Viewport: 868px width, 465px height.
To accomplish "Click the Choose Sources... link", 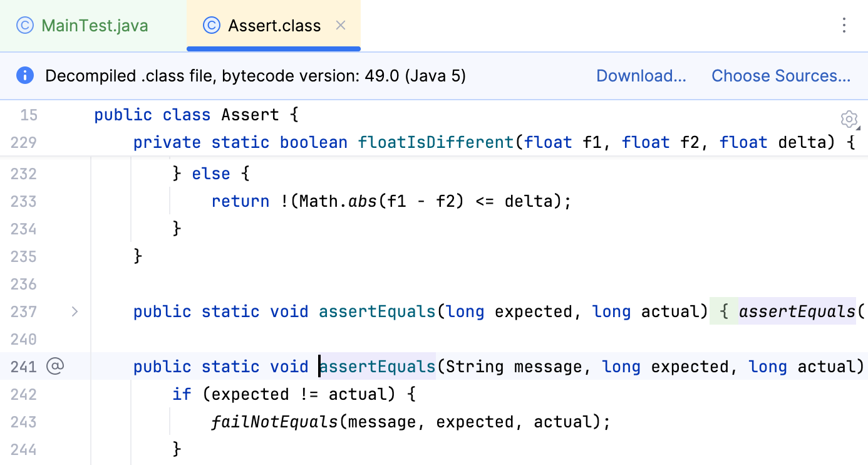I will click(x=781, y=75).
